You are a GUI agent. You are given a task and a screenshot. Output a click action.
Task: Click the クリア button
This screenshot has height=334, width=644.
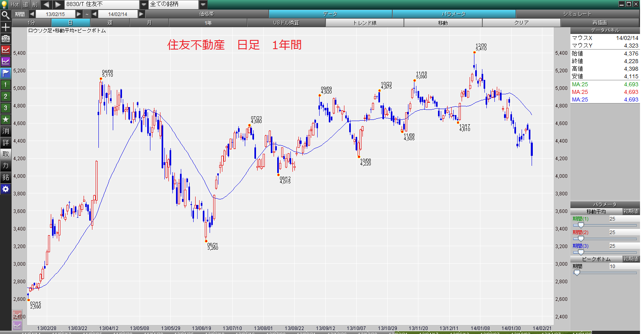(522, 23)
